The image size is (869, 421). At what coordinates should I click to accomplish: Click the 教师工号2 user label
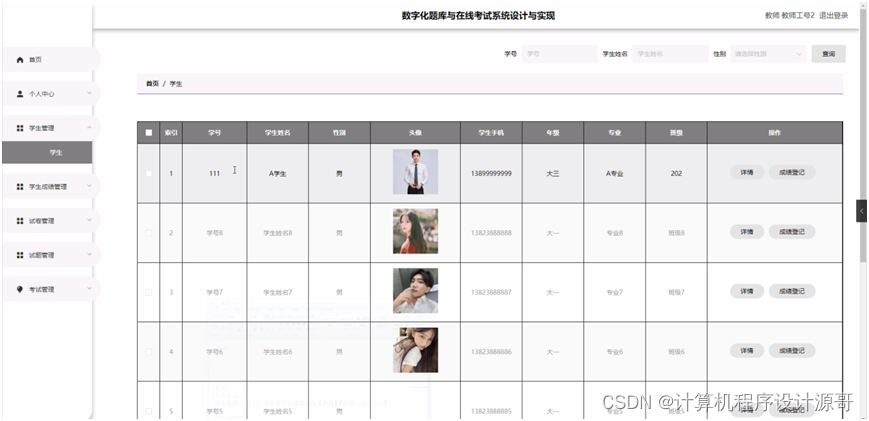coord(798,16)
